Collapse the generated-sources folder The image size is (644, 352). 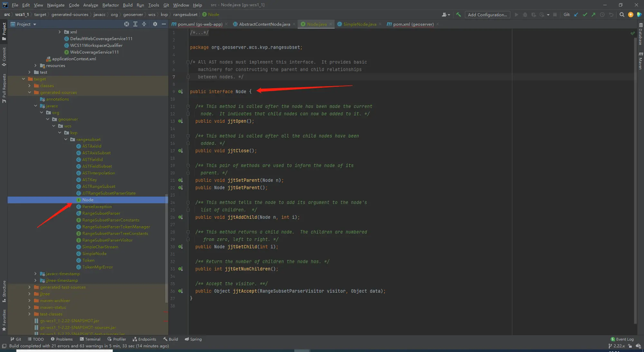coord(29,93)
